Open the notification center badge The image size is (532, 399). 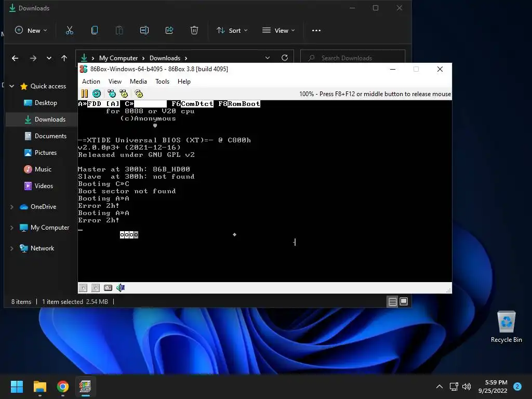[x=517, y=387]
